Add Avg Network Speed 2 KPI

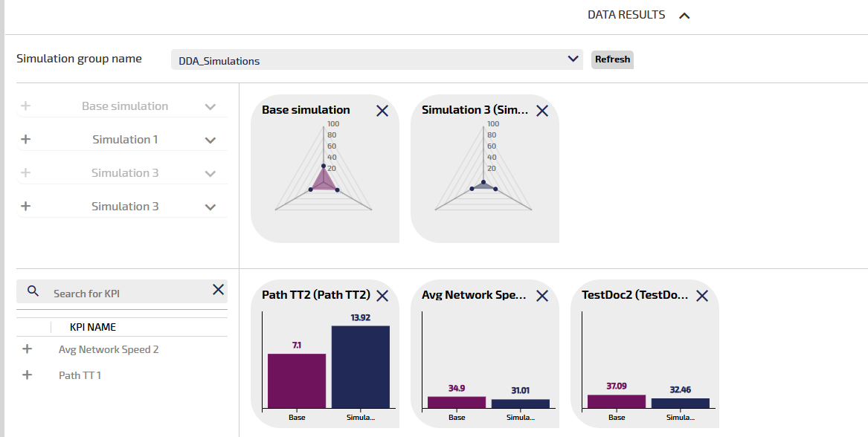tap(28, 349)
